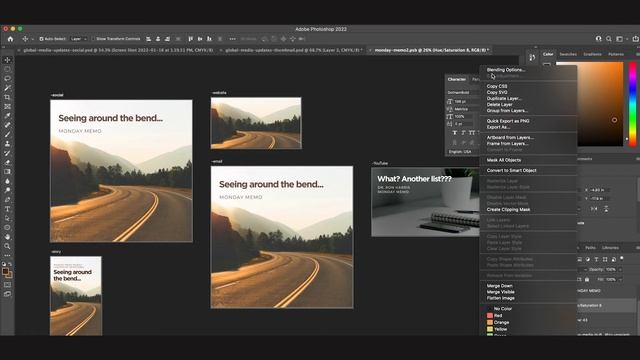Image resolution: width=640 pixels, height=360 pixels.
Task: Open the Auto-Select Layer dropdown
Action: click(78, 39)
